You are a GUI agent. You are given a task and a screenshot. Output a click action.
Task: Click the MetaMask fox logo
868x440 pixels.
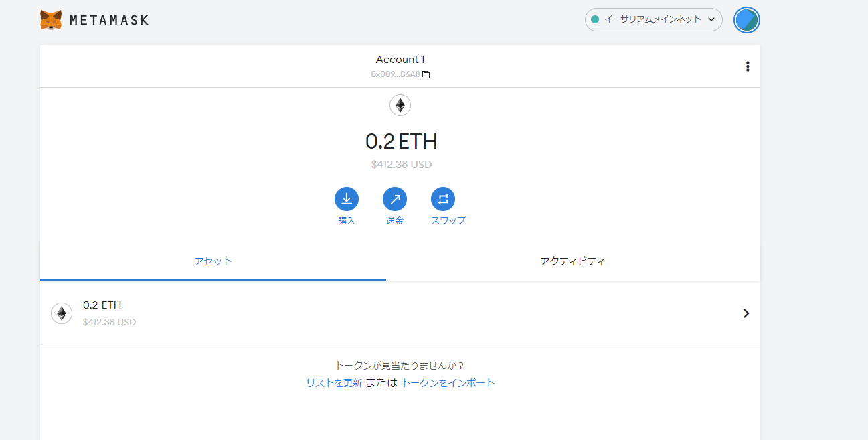[51, 20]
